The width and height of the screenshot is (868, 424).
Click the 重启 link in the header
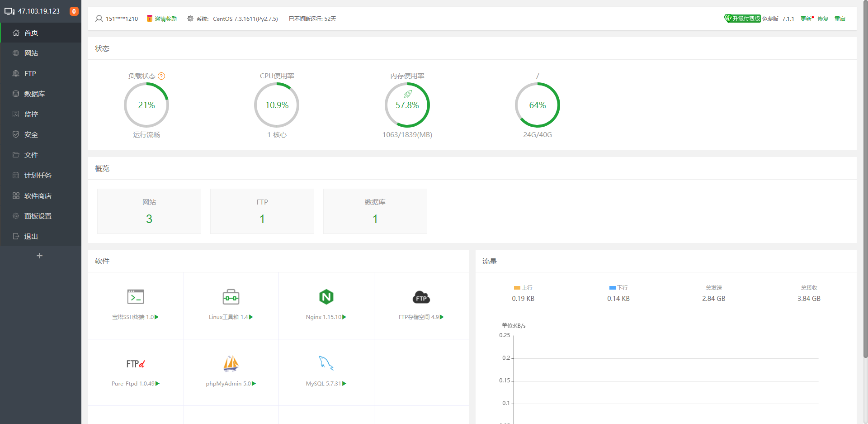click(x=840, y=19)
